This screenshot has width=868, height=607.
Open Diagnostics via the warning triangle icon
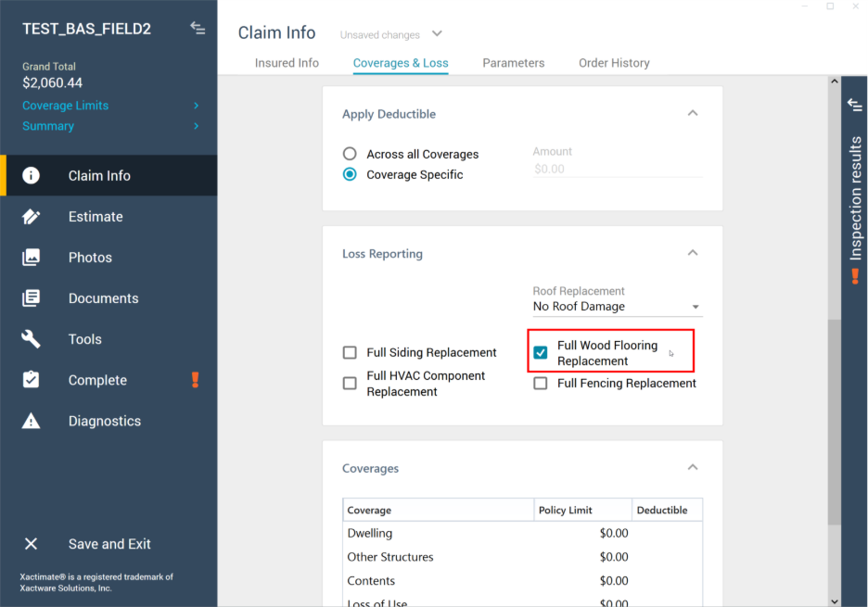coord(32,421)
